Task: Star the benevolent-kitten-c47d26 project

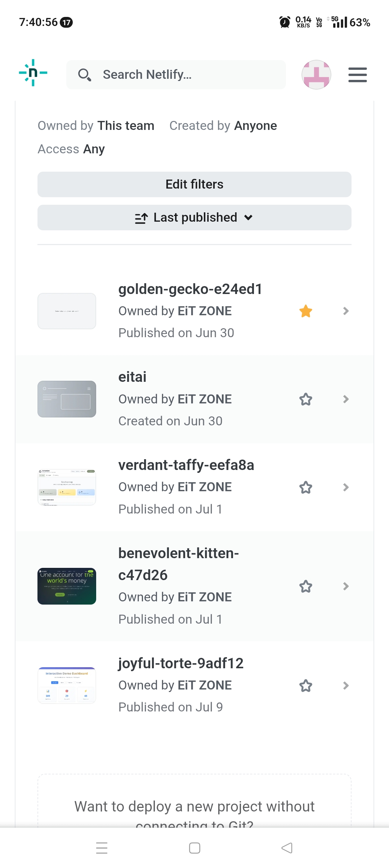Action: click(306, 587)
